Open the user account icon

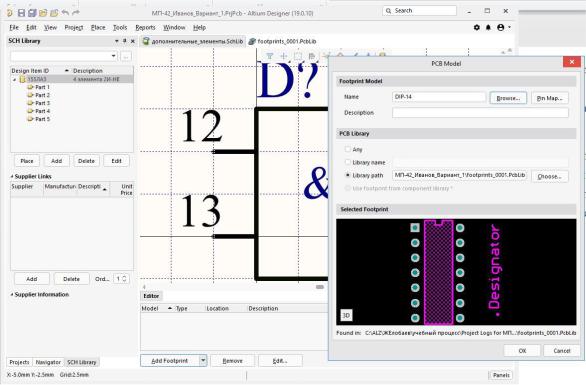(x=500, y=27)
